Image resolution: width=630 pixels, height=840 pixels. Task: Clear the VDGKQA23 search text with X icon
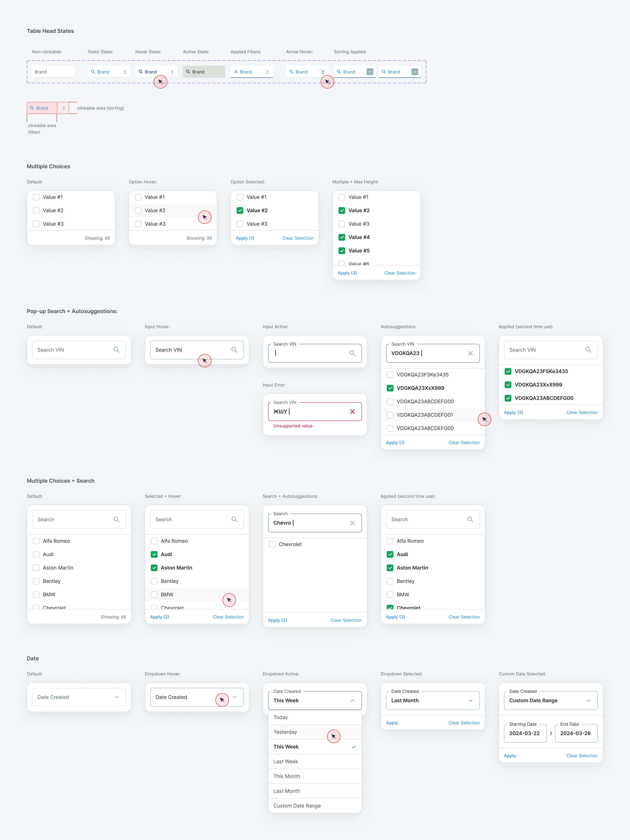pyautogui.click(x=470, y=353)
